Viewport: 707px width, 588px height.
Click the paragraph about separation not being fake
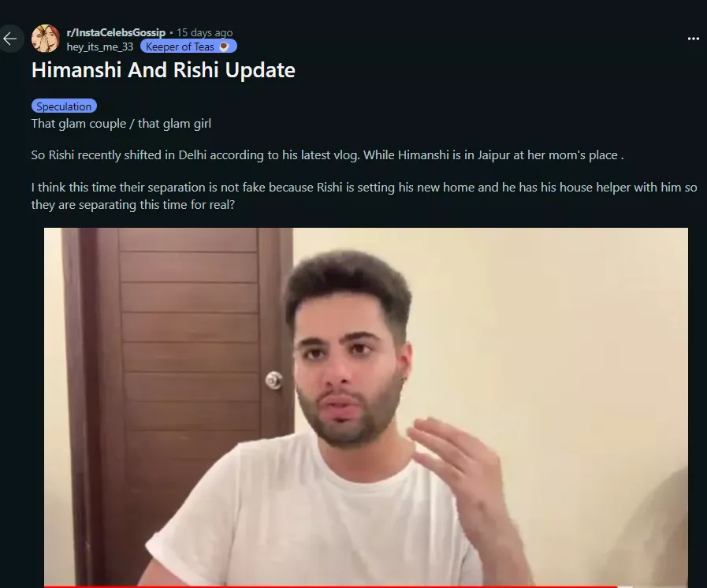(x=364, y=195)
